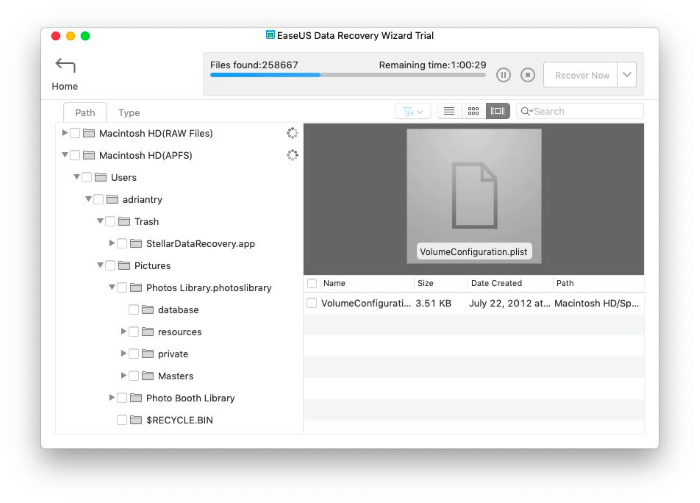This screenshot has width=700, height=503.
Task: Expand Photo Booth Library
Action: (x=112, y=397)
